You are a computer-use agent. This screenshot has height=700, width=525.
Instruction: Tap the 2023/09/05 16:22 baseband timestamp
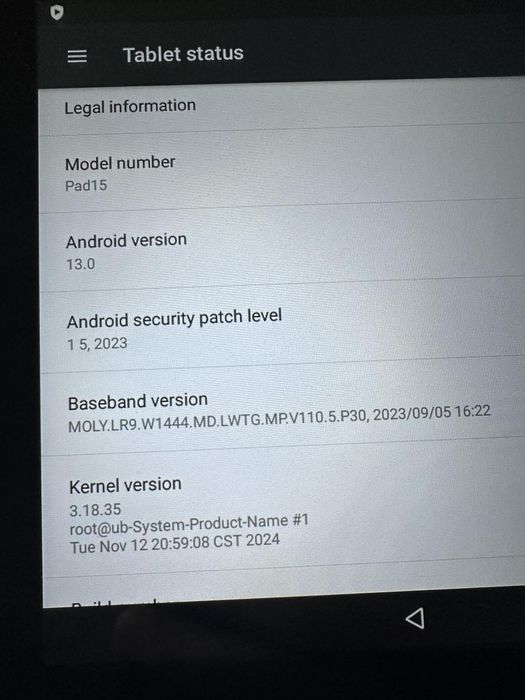432,412
